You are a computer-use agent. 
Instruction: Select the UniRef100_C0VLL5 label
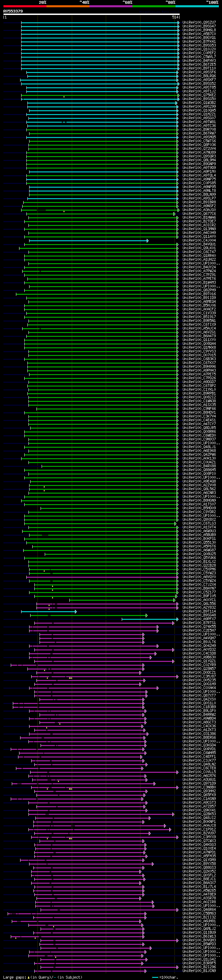coord(199,772)
